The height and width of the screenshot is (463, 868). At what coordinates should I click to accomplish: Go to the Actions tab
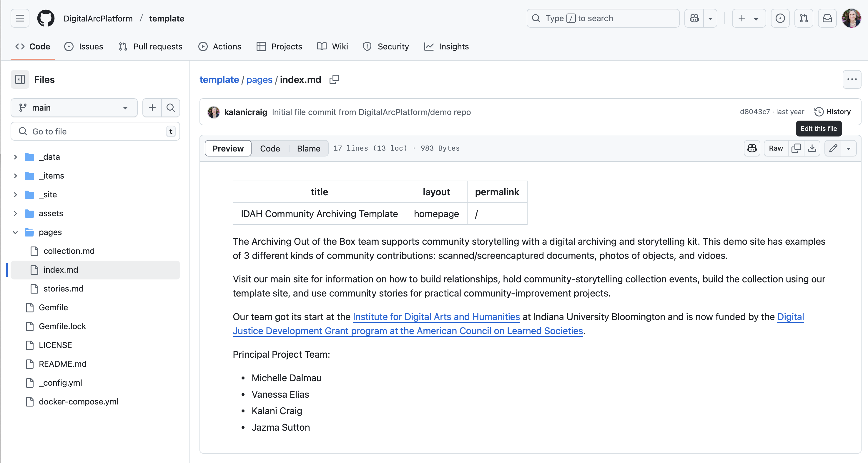click(x=220, y=46)
